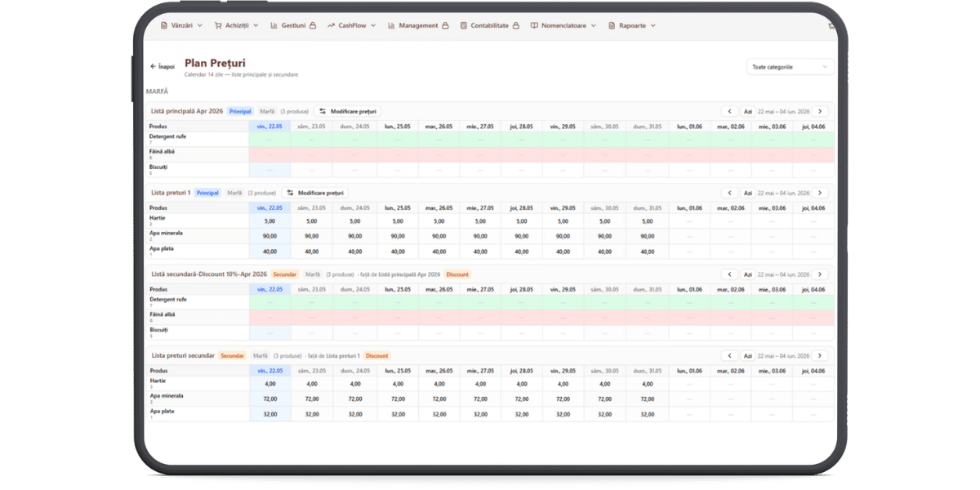Go to next period in Listă secundară-Discount 10%

pyautogui.click(x=821, y=274)
